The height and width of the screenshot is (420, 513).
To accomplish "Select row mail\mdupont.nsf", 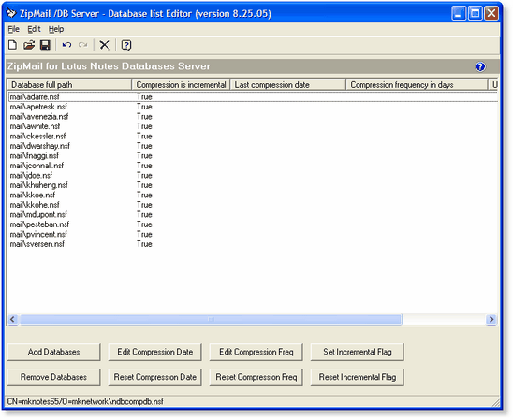I will click(x=253, y=214).
